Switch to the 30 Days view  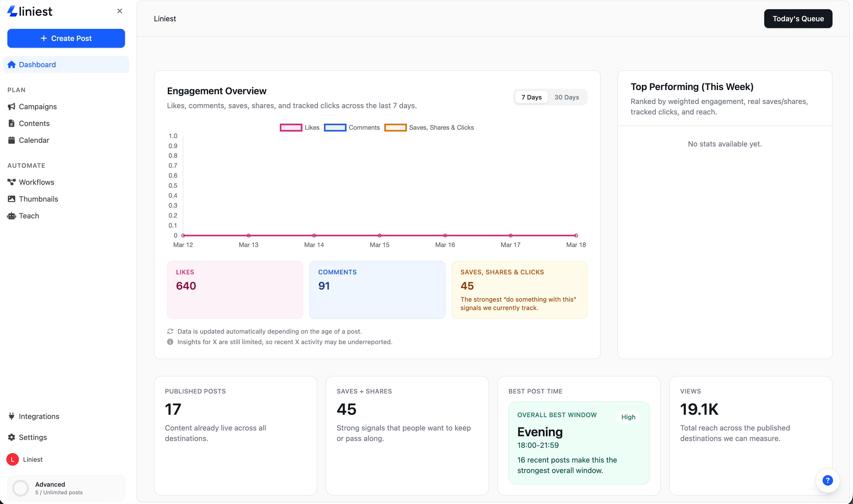pyautogui.click(x=567, y=97)
